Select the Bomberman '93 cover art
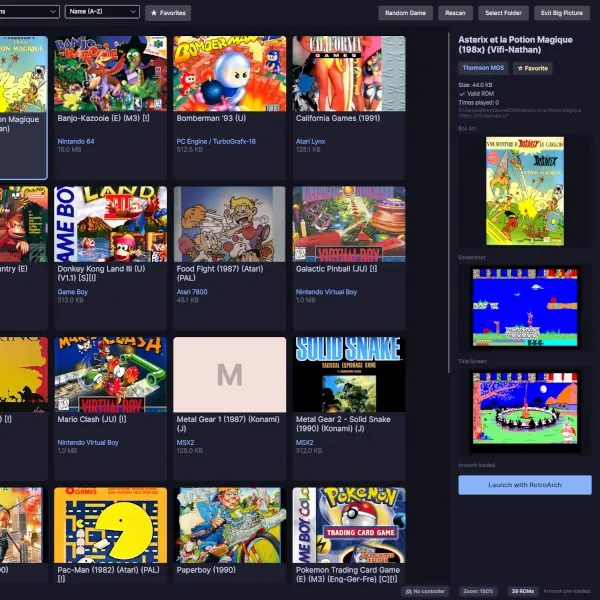600x600 pixels. [230, 73]
